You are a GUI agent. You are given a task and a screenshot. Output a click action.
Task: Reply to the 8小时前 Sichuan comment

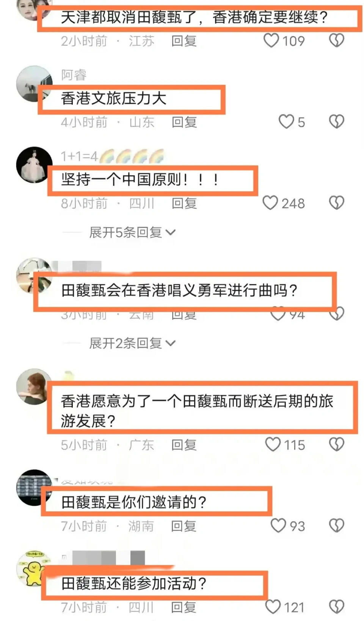184,203
